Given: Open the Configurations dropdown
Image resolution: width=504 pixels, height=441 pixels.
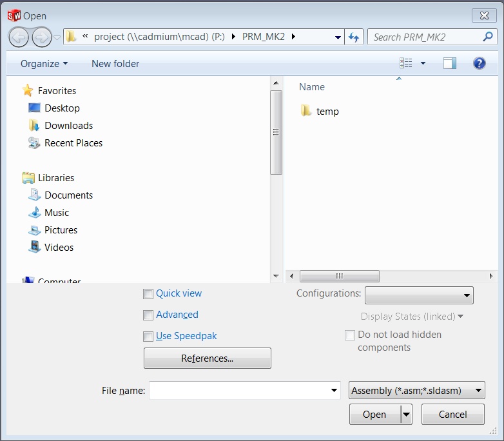Looking at the screenshot, I should pos(419,295).
